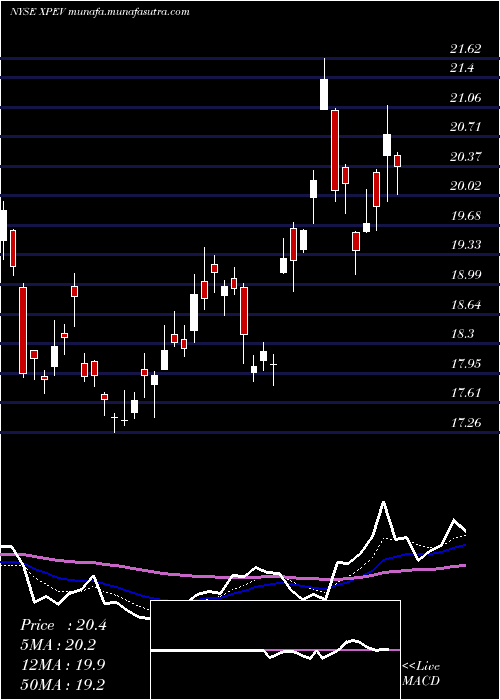Click the 19.68 price level label
Viewport: 500px width, 700px height.
466,216
